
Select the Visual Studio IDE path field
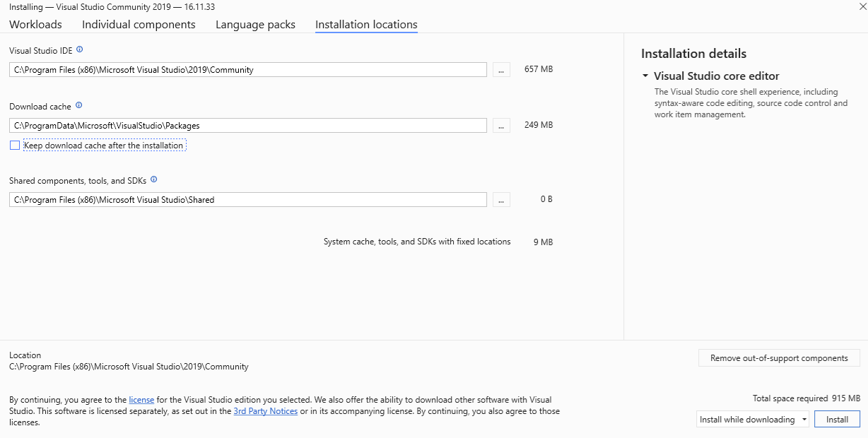247,69
